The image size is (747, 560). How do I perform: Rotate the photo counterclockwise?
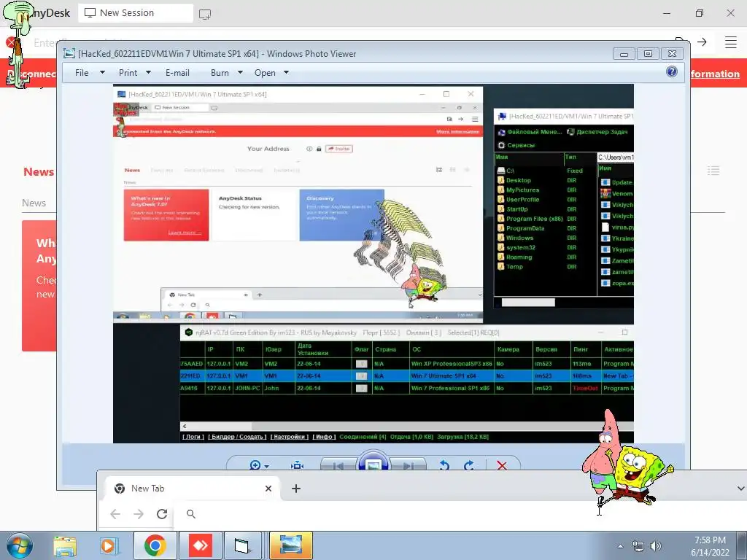click(444, 465)
